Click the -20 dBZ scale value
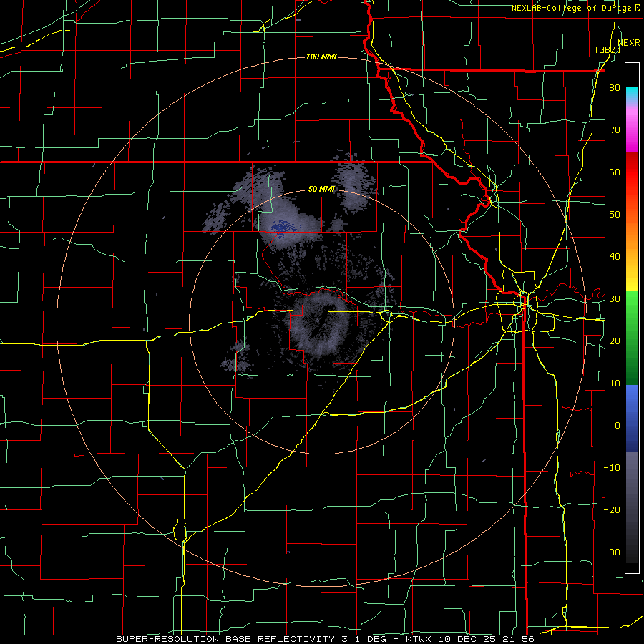 (x=612, y=509)
